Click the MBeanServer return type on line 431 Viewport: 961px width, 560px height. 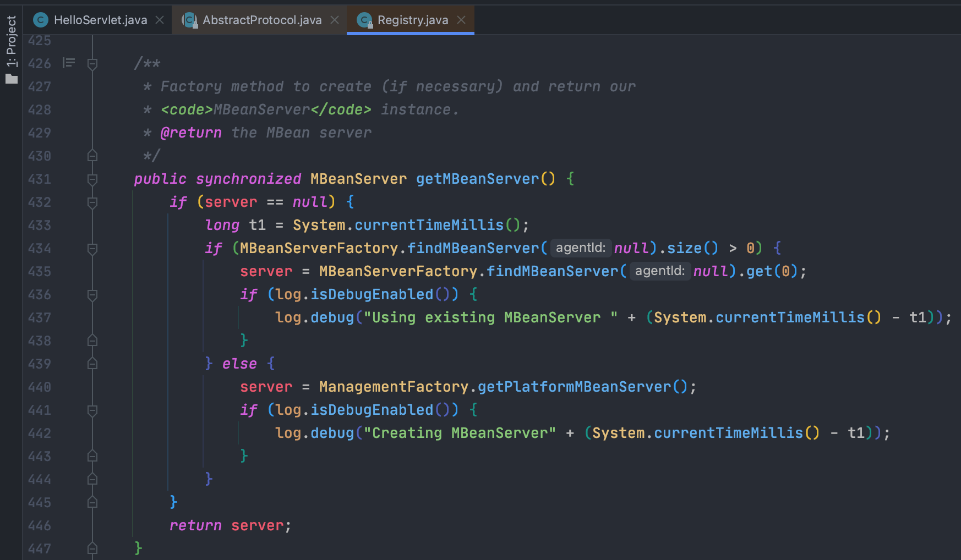coord(358,179)
